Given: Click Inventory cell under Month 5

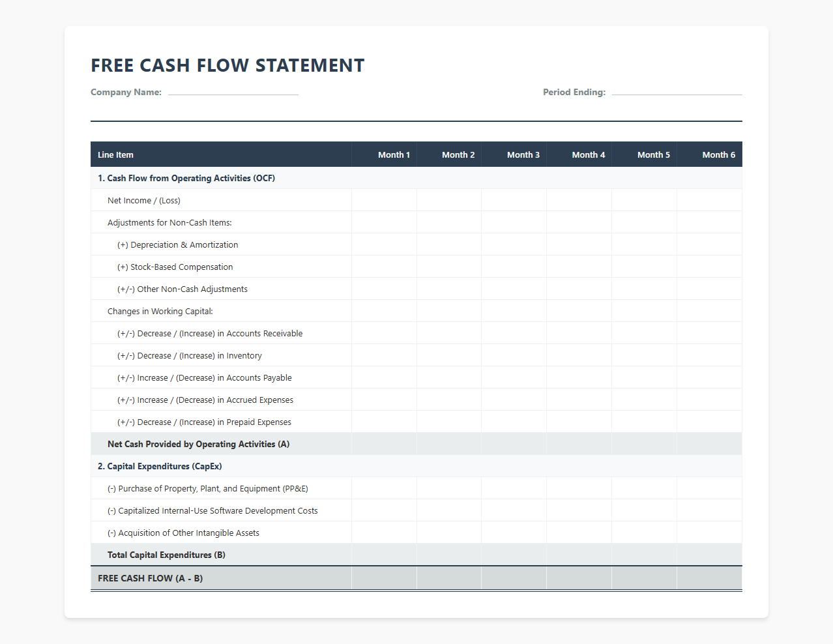Looking at the screenshot, I should pos(645,355).
